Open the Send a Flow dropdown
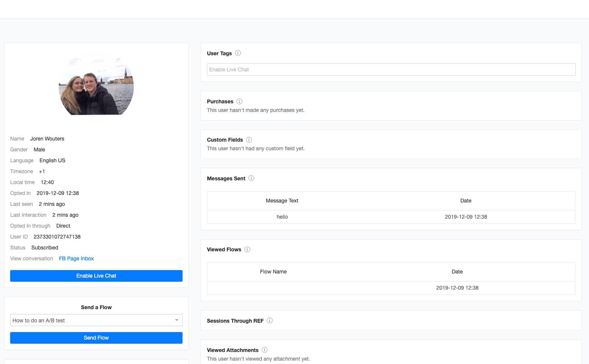This screenshot has height=364, width=589. pos(96,320)
